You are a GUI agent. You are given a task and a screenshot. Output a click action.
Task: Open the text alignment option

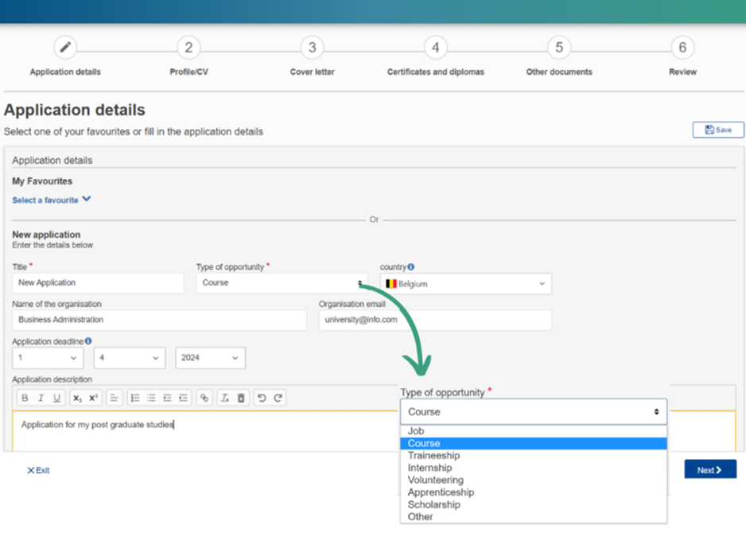click(115, 398)
